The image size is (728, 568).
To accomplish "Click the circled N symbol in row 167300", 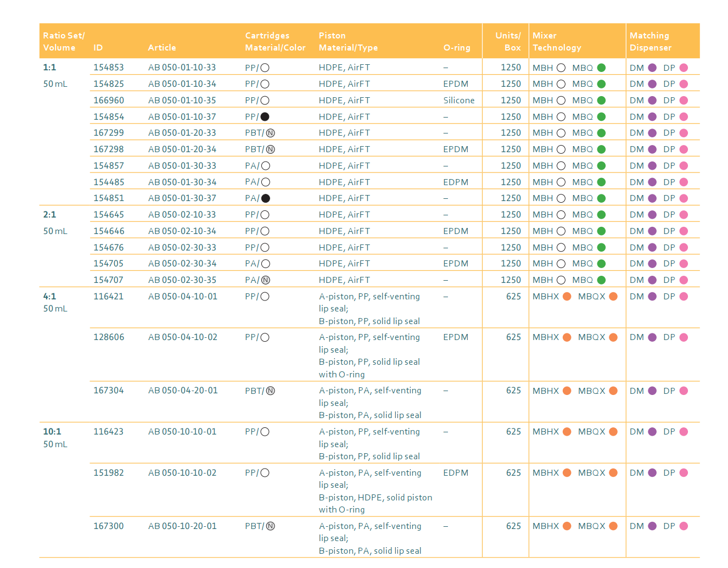I will pyautogui.click(x=271, y=526).
